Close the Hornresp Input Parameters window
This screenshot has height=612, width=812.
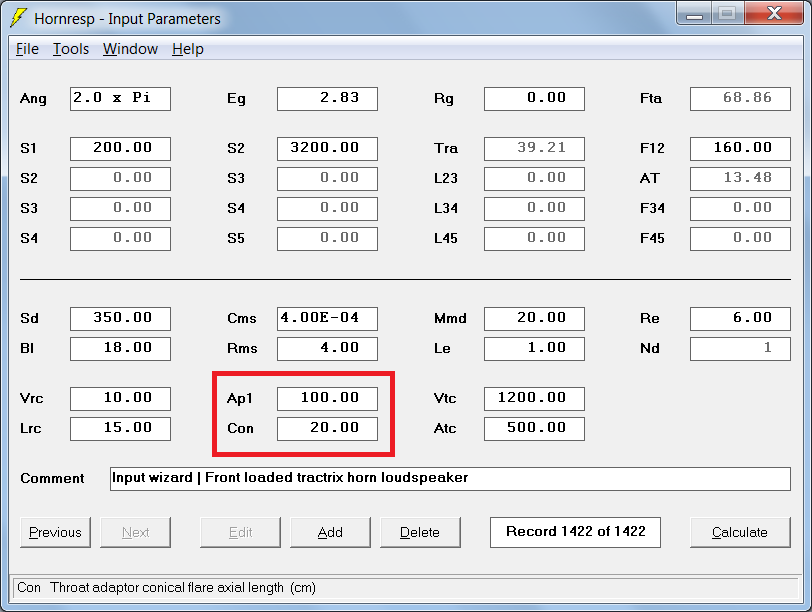pos(774,13)
